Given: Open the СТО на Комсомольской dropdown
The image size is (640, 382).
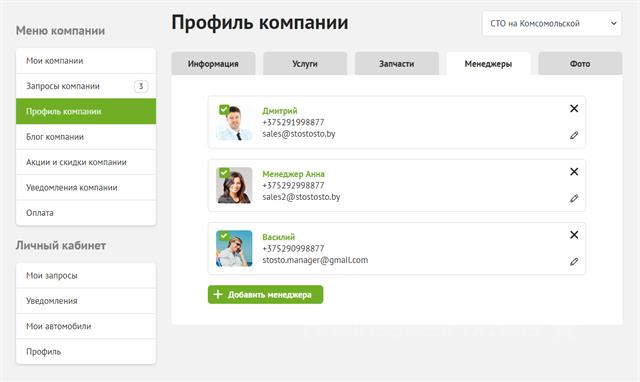Looking at the screenshot, I should point(551,24).
